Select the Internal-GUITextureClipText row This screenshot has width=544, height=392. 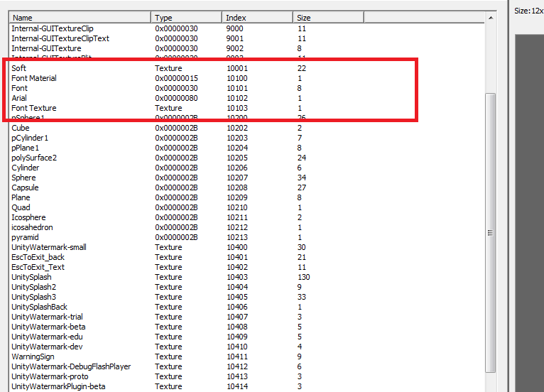point(60,38)
